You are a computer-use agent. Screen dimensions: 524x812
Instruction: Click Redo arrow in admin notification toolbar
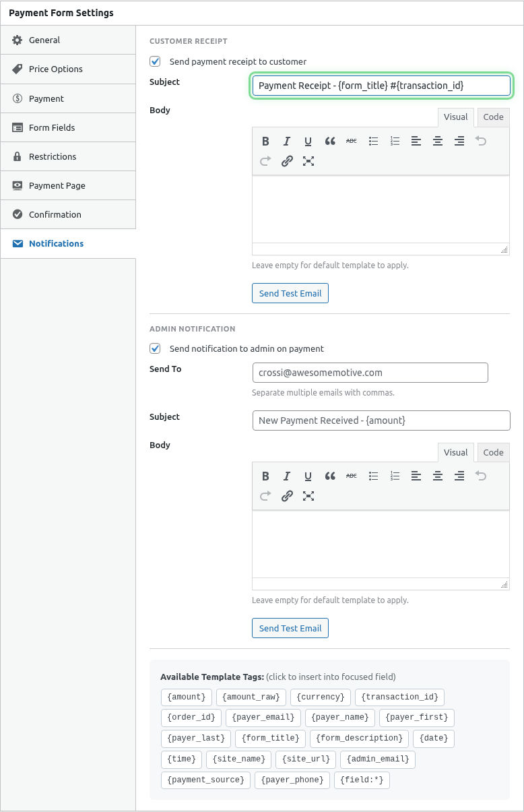265,496
